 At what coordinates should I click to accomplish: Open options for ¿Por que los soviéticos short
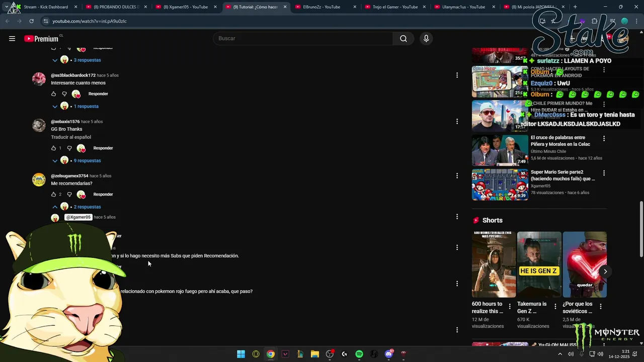(601, 306)
